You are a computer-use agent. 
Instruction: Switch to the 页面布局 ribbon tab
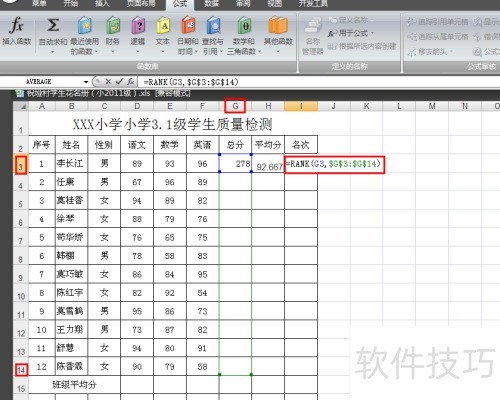[141, 4]
